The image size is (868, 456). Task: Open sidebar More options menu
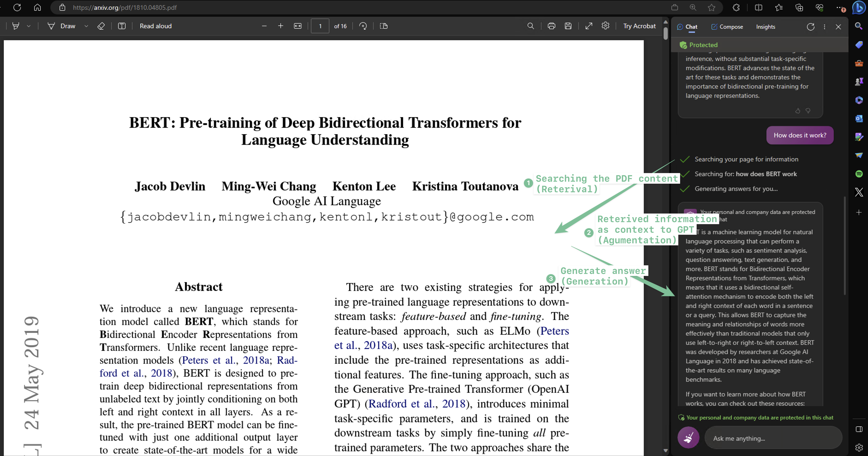825,27
